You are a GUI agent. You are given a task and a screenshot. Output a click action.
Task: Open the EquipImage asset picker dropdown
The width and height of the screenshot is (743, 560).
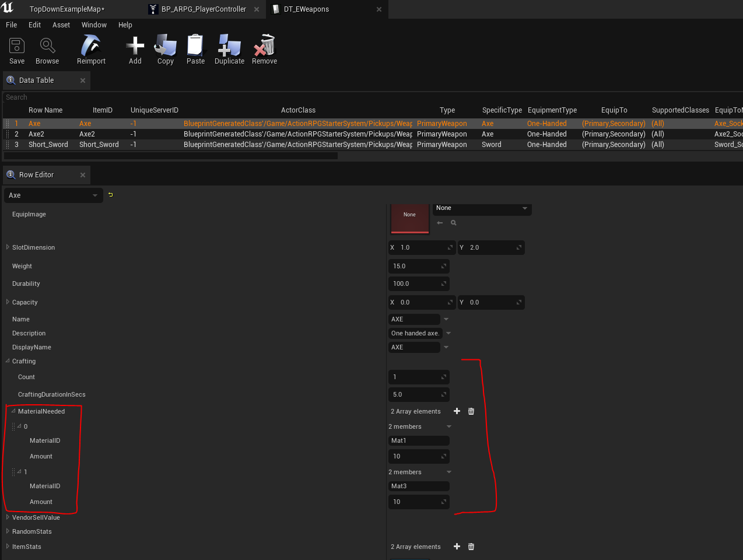coord(482,208)
